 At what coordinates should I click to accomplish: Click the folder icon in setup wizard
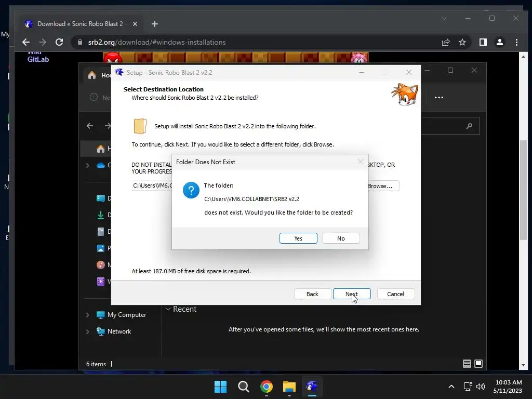(140, 126)
